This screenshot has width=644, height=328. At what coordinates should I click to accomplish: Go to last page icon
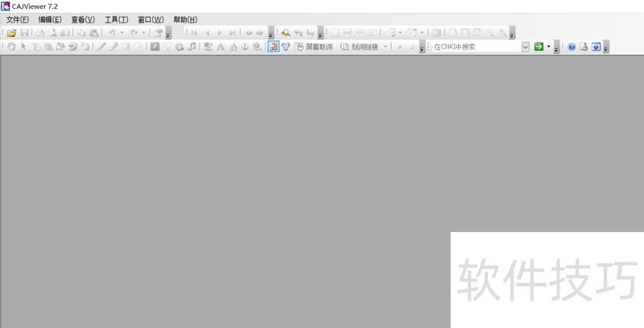click(233, 33)
